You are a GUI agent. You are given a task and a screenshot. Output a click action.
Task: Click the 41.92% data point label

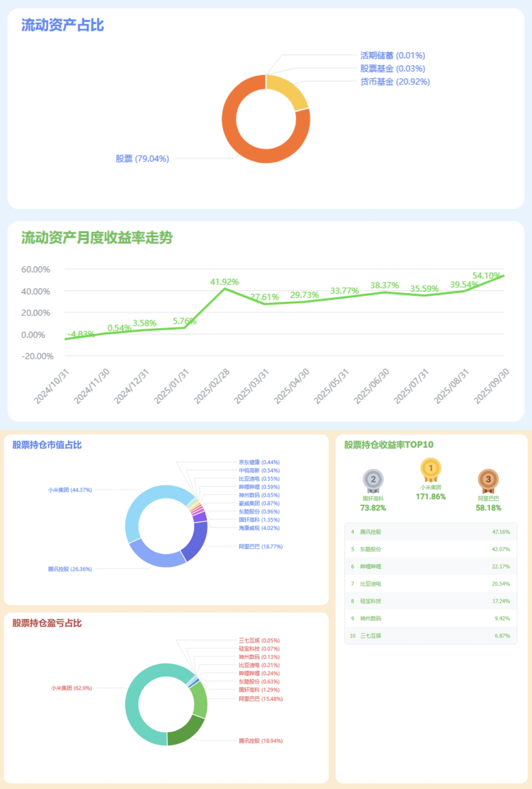(x=224, y=282)
